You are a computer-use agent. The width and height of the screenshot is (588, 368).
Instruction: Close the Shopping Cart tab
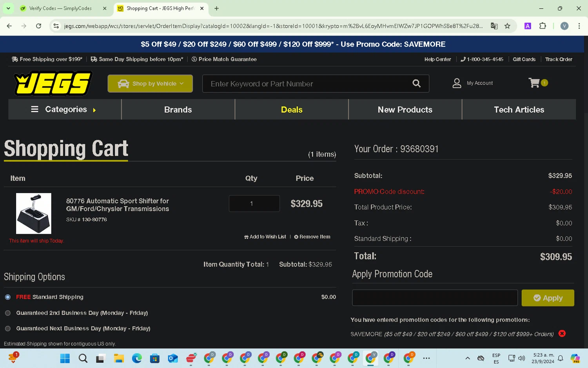(202, 8)
